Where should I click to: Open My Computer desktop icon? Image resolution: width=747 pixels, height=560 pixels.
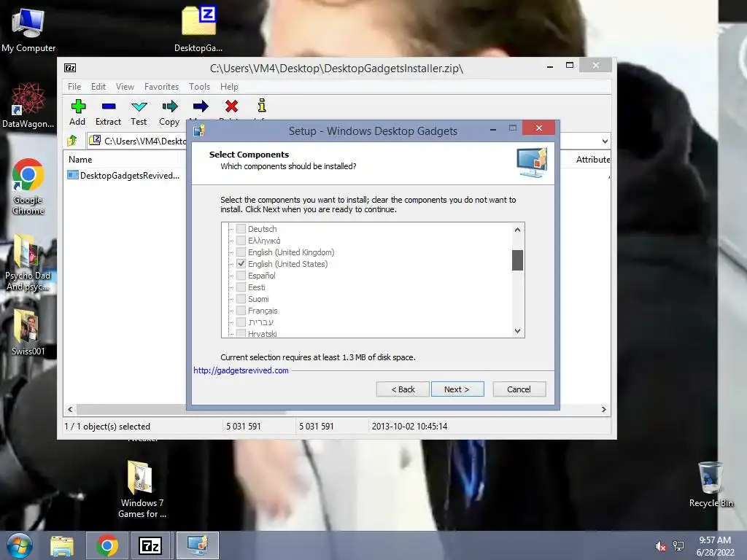(28, 29)
